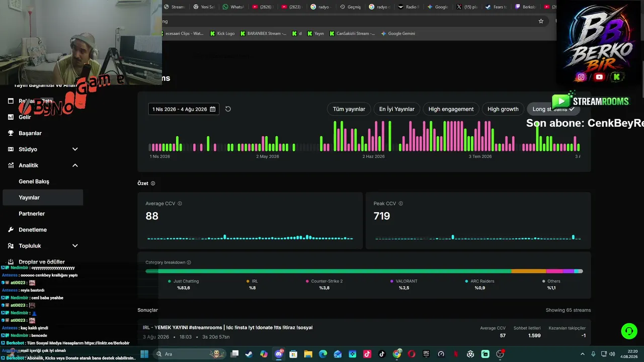Open Discord from the taskbar

[x=279, y=354]
